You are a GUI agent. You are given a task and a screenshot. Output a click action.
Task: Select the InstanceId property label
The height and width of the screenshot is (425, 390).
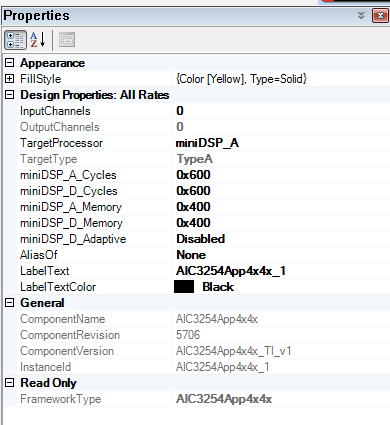pyautogui.click(x=45, y=367)
